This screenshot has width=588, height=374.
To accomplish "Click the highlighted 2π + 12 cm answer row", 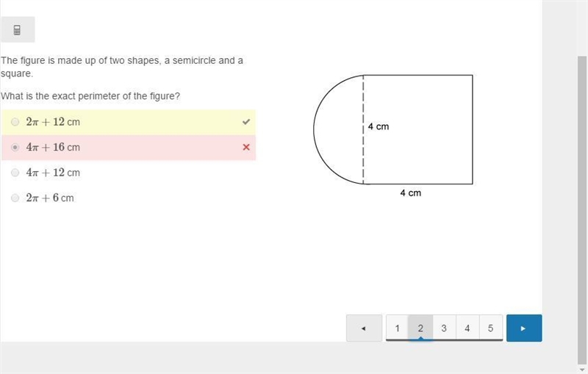I will [x=128, y=122].
